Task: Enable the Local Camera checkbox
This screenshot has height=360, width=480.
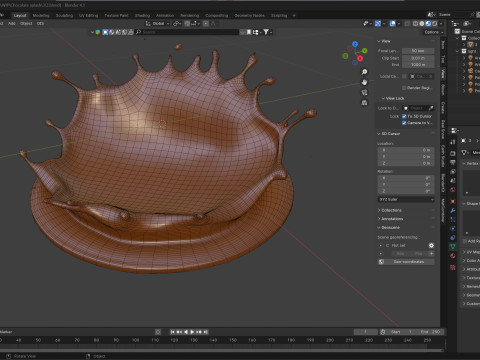Action: click(x=404, y=76)
